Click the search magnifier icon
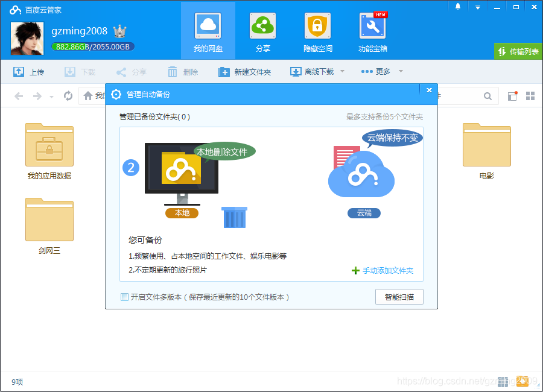The image size is (543, 392). (x=487, y=96)
